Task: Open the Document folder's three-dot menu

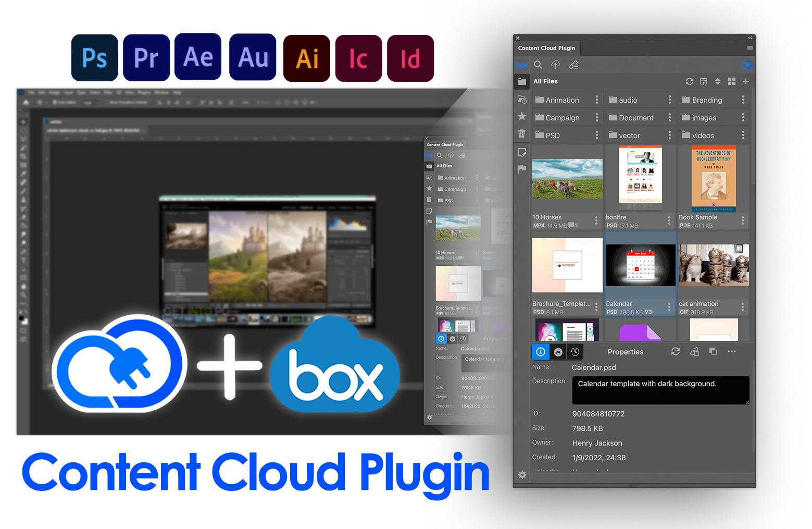Action: point(670,117)
